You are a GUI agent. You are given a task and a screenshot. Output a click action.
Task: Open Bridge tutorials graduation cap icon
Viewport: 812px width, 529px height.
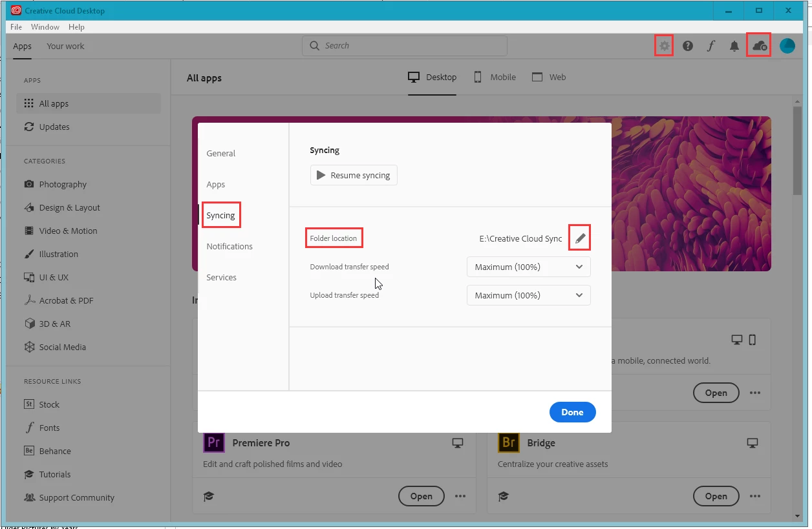(503, 496)
